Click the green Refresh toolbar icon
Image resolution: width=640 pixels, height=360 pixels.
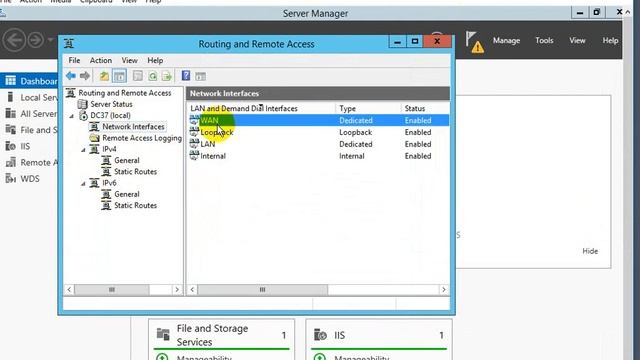pyautogui.click(x=152, y=76)
